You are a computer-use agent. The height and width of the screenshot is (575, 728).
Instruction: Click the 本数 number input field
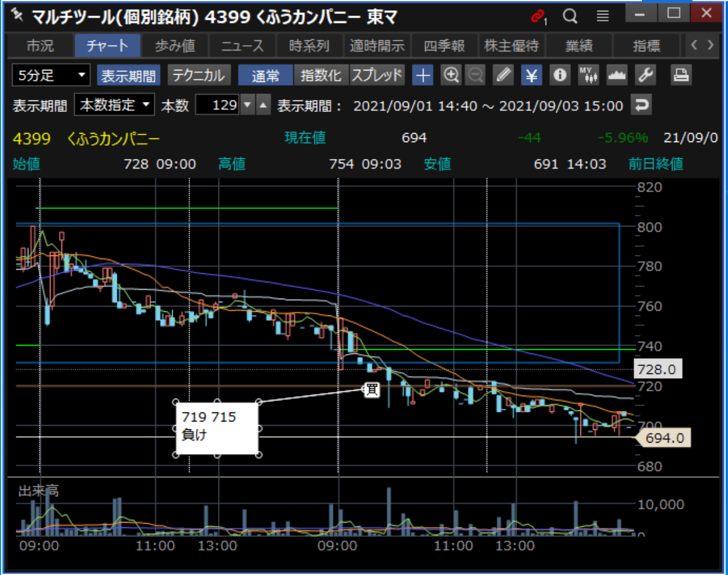point(218,106)
